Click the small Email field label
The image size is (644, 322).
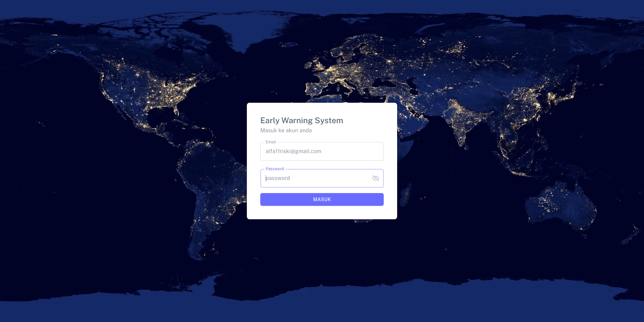pos(271,142)
